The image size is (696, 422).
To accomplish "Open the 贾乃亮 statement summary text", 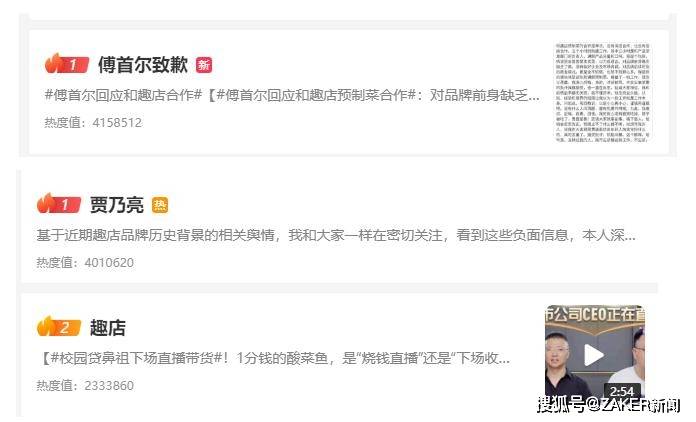I will pos(336,235).
